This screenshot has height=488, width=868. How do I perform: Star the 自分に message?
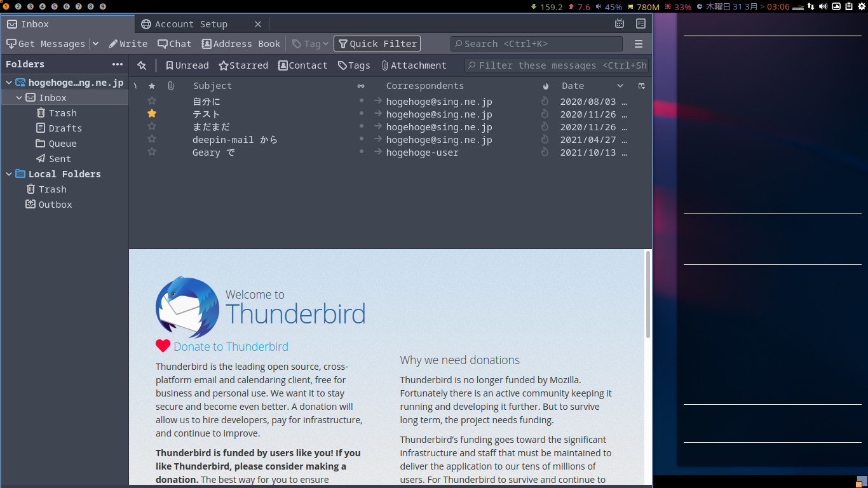pos(152,101)
